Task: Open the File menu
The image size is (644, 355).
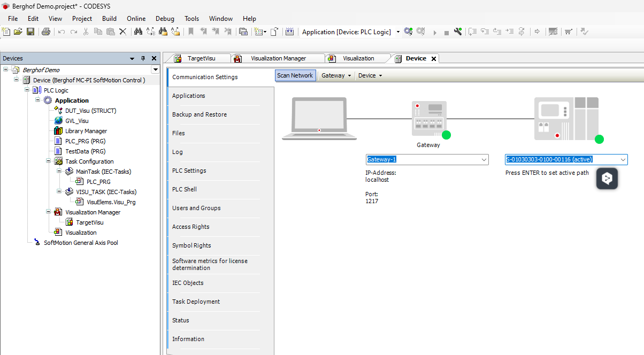Action: click(x=13, y=18)
